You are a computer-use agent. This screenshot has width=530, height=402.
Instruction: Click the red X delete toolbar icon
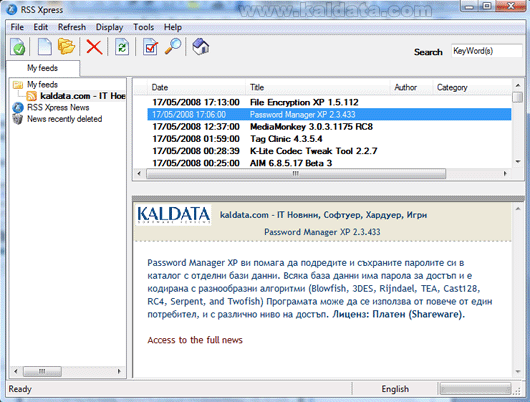(x=94, y=47)
